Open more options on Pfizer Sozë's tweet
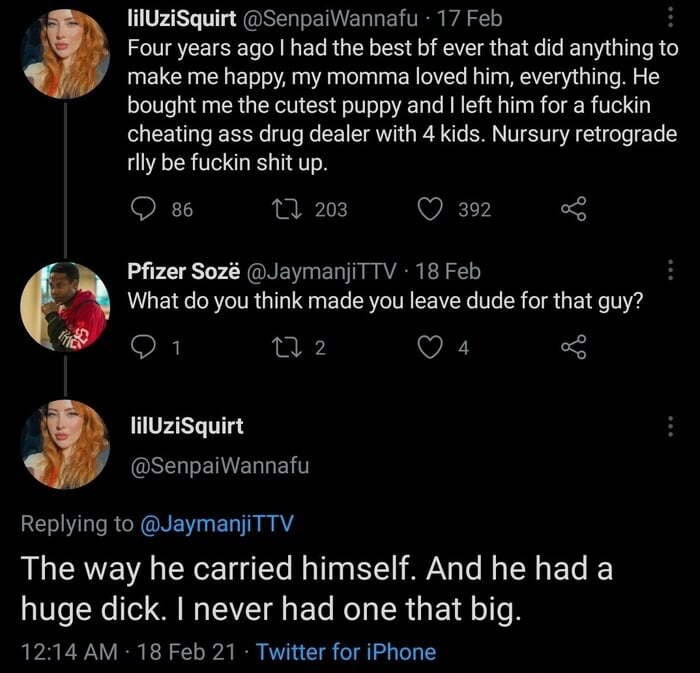The width and height of the screenshot is (700, 673). coord(669,272)
